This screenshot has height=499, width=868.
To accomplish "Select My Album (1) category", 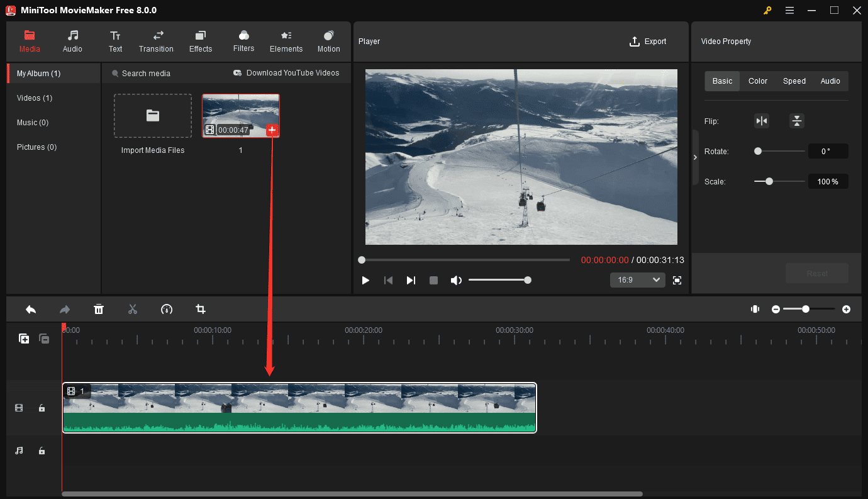I will [x=53, y=74].
